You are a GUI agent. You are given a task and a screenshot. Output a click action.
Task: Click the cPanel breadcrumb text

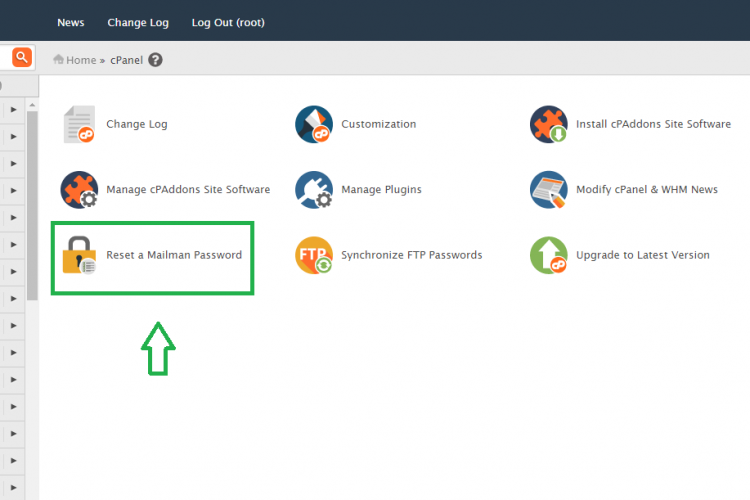[127, 60]
